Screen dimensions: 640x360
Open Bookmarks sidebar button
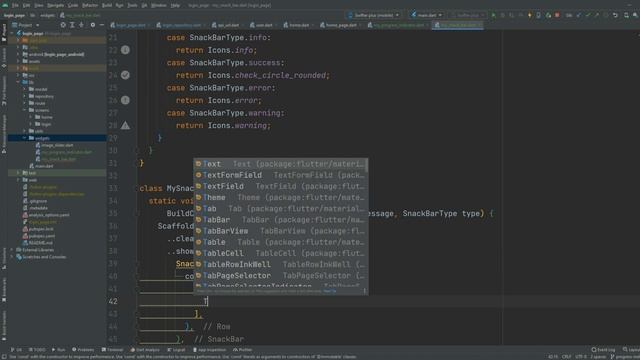pos(4,290)
